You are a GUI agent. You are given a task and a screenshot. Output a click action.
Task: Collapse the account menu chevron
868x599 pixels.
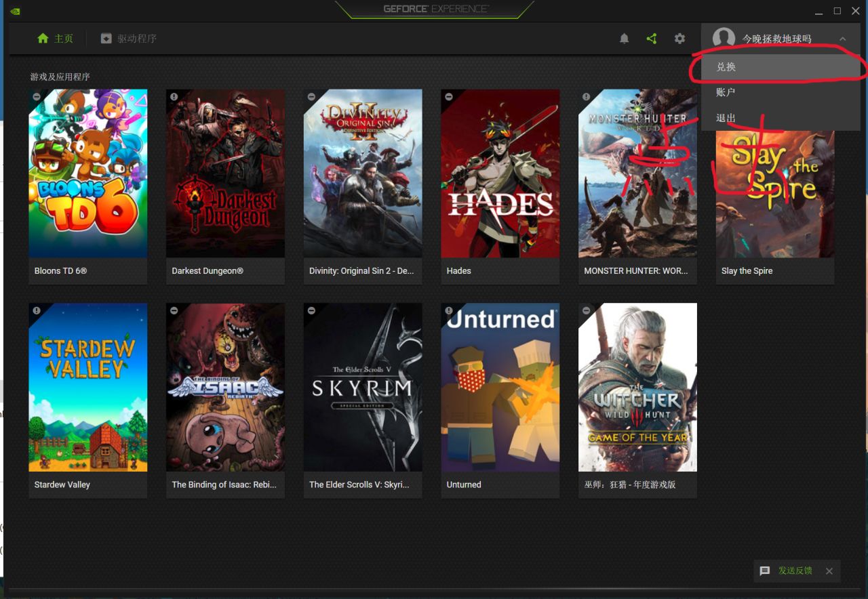[x=842, y=39]
